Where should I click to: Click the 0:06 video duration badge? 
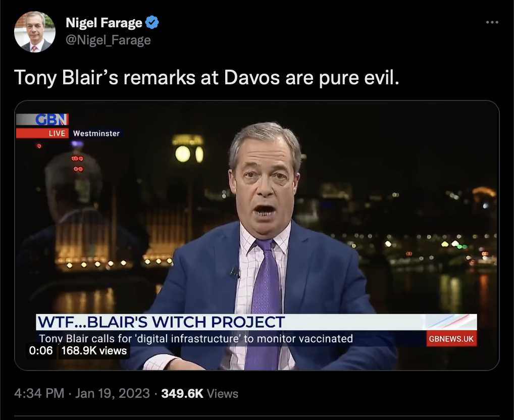[x=41, y=350]
